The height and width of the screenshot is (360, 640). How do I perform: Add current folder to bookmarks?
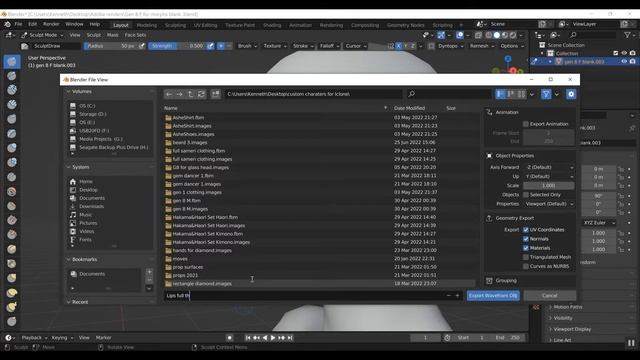tap(149, 272)
